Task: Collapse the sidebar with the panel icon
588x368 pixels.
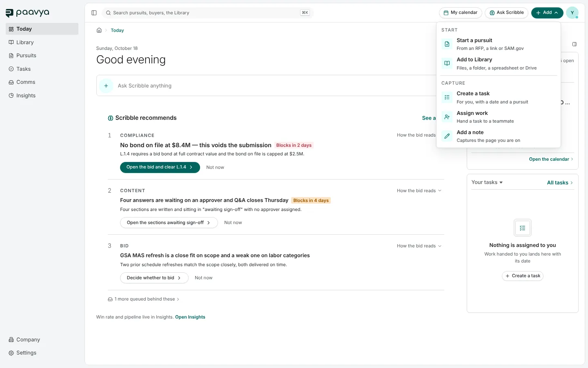Action: pos(94,13)
